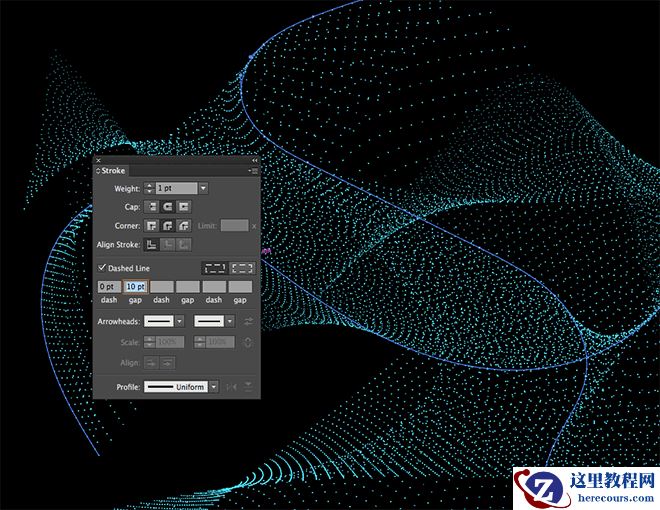Image resolution: width=660 pixels, height=510 pixels.
Task: Flip profile across the path
Action: point(248,387)
